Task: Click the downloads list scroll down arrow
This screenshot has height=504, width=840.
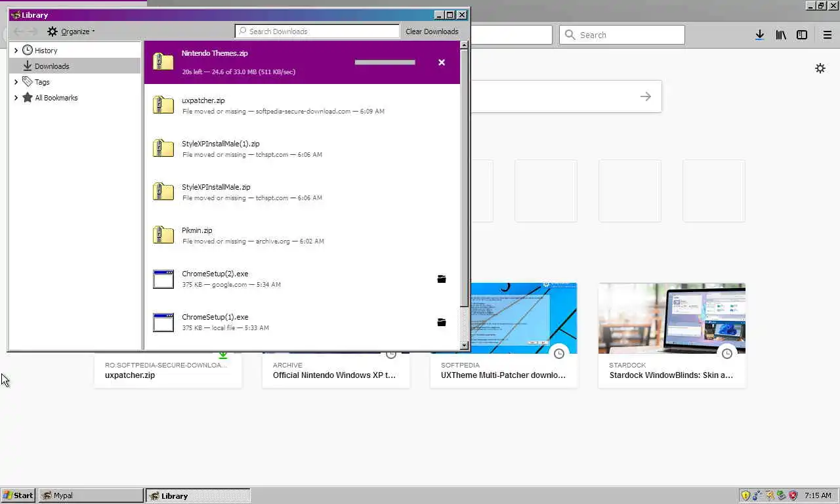Action: (x=464, y=345)
